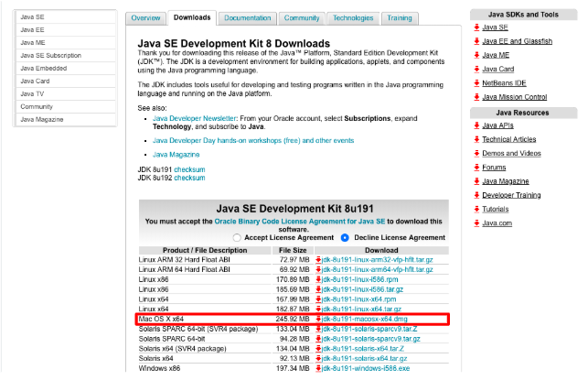Click red arrow icon beside Tutorials
Image resolution: width=588 pixels, height=380 pixels.
[x=476, y=209]
